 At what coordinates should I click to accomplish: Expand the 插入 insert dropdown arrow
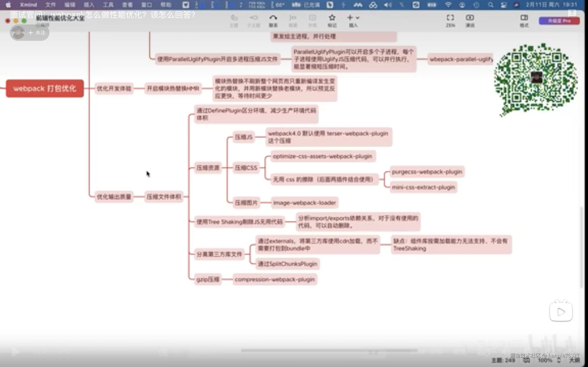[358, 18]
